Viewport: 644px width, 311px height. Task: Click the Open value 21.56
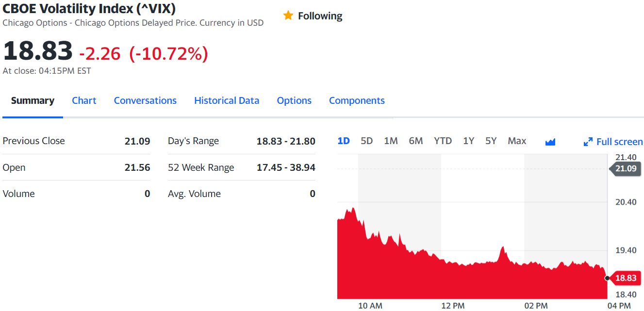[x=137, y=167]
